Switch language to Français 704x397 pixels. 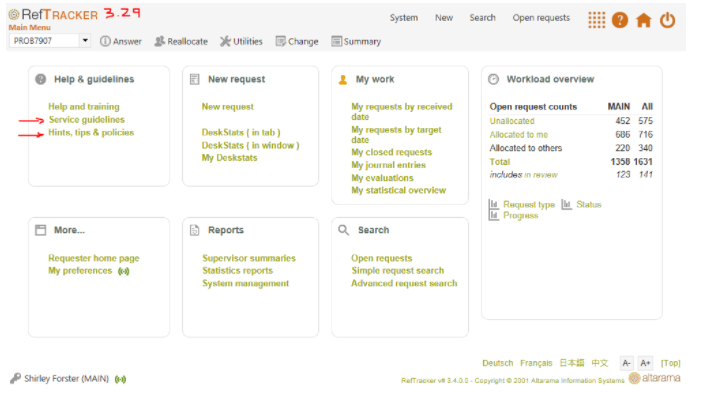tap(536, 363)
